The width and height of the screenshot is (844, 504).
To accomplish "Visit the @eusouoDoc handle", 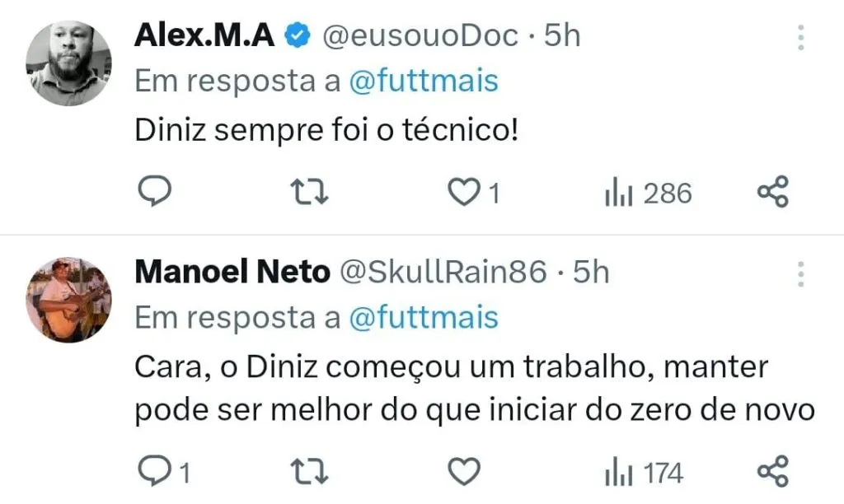I will 420,35.
